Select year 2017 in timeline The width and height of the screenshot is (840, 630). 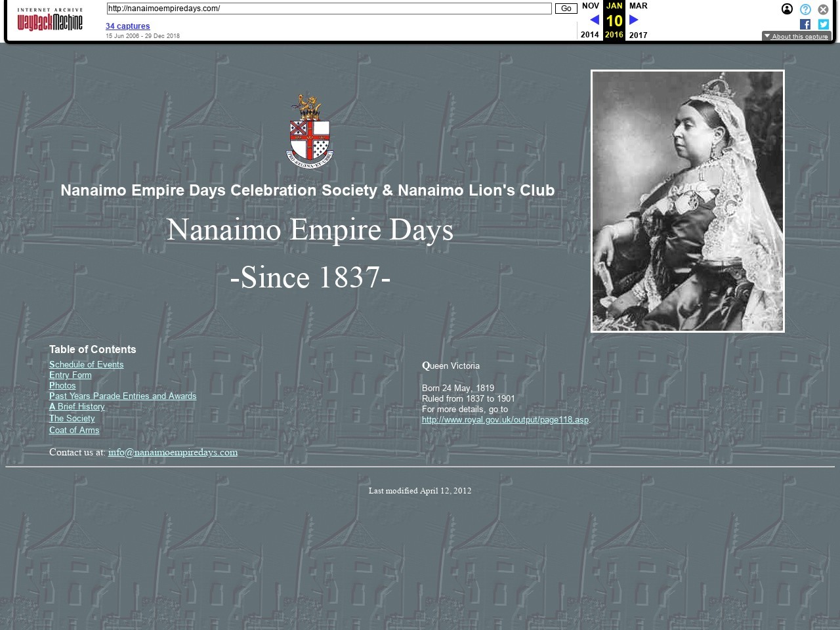pos(638,35)
